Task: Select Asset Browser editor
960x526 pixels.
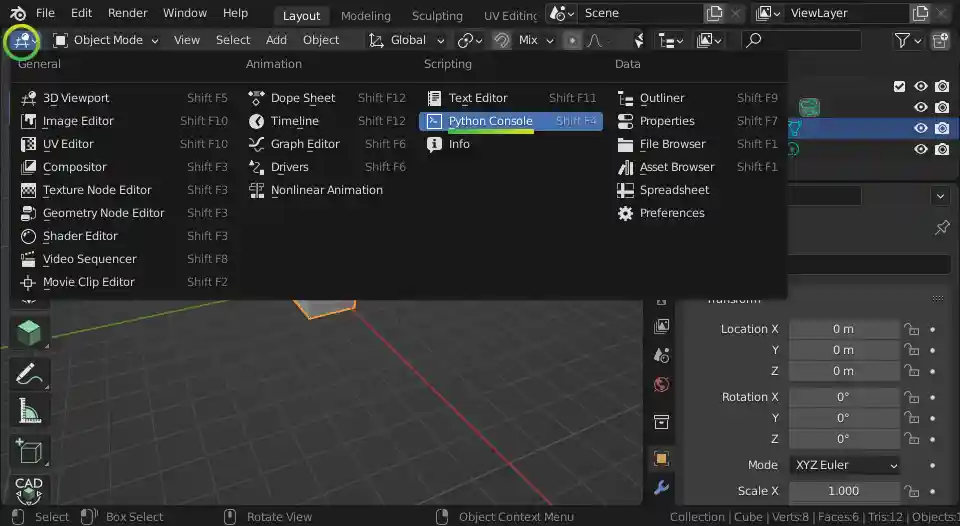Action: (x=697, y=167)
